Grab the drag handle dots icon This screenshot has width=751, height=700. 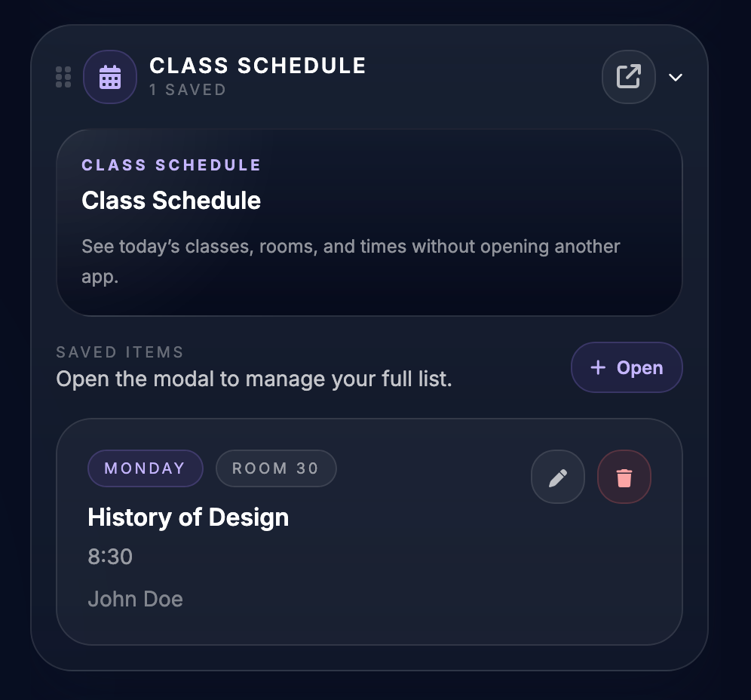tap(63, 76)
